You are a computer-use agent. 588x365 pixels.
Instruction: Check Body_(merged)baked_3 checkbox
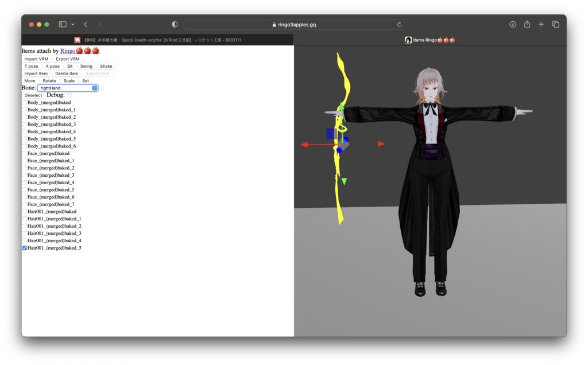24,124
